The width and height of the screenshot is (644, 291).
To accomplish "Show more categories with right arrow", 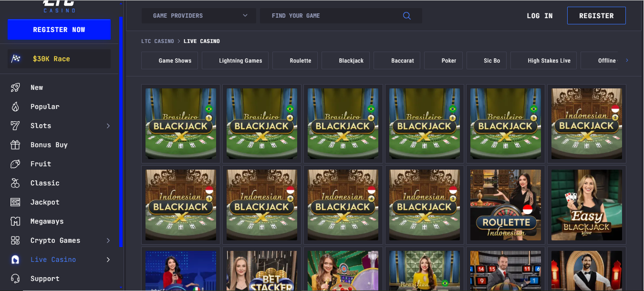I will pyautogui.click(x=627, y=60).
